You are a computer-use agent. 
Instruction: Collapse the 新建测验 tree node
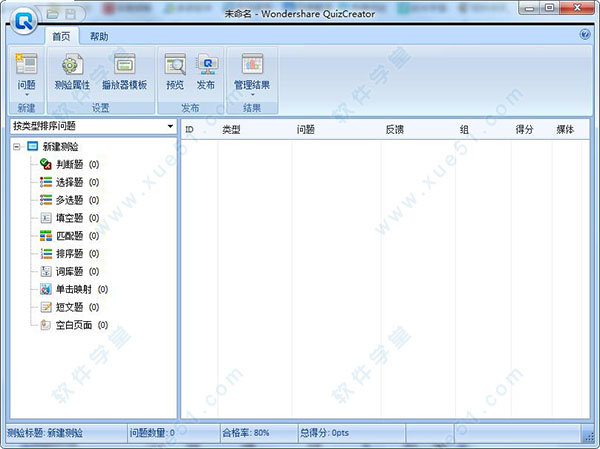click(x=16, y=147)
